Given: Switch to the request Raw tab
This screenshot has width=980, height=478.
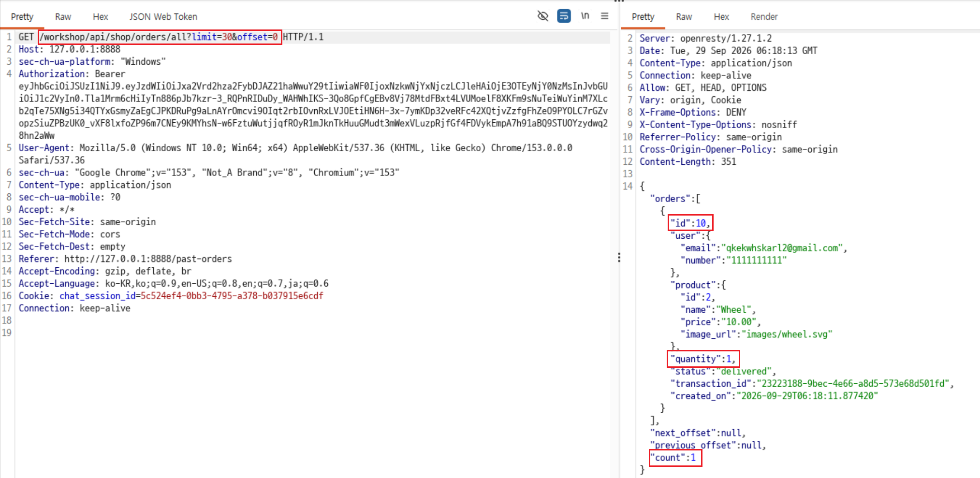Looking at the screenshot, I should coord(63,16).
